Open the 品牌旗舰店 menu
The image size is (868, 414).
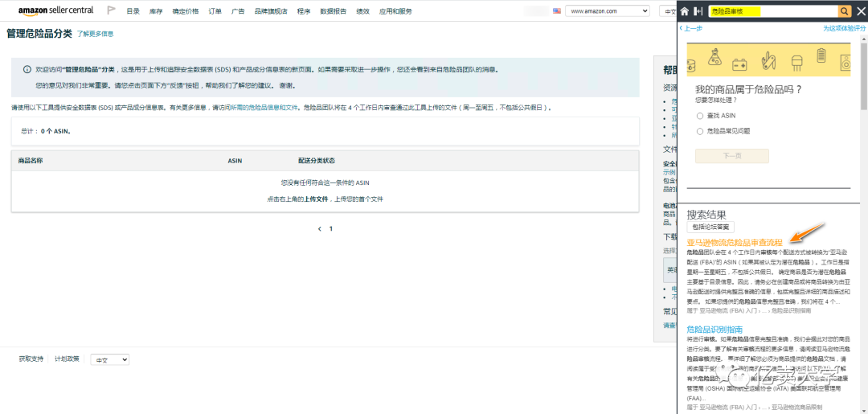[x=271, y=11]
